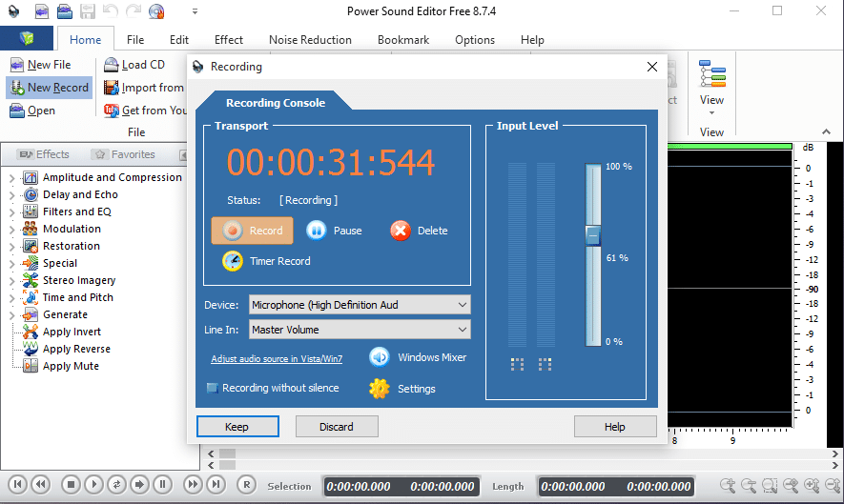844x504 pixels.
Task: Click New File in the ribbon
Action: [x=40, y=65]
